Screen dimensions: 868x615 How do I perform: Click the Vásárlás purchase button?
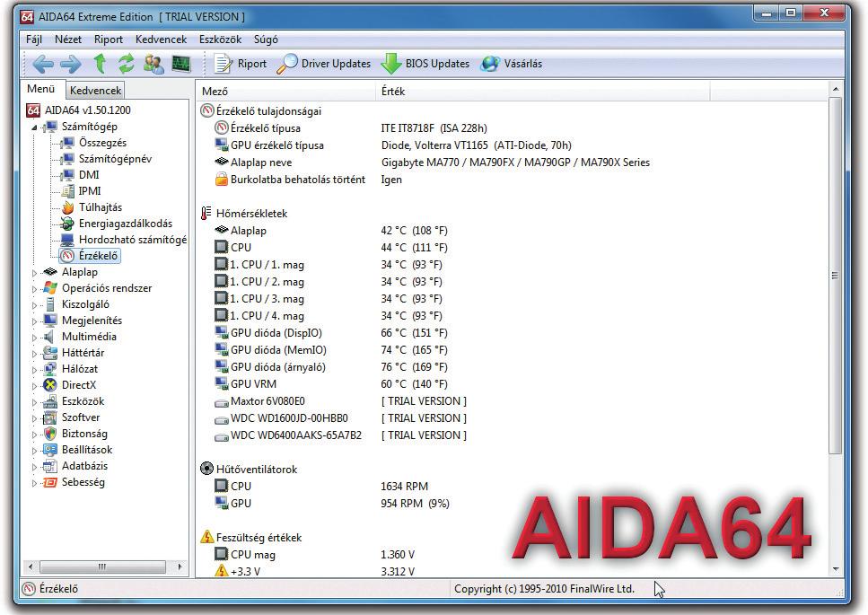[x=512, y=64]
